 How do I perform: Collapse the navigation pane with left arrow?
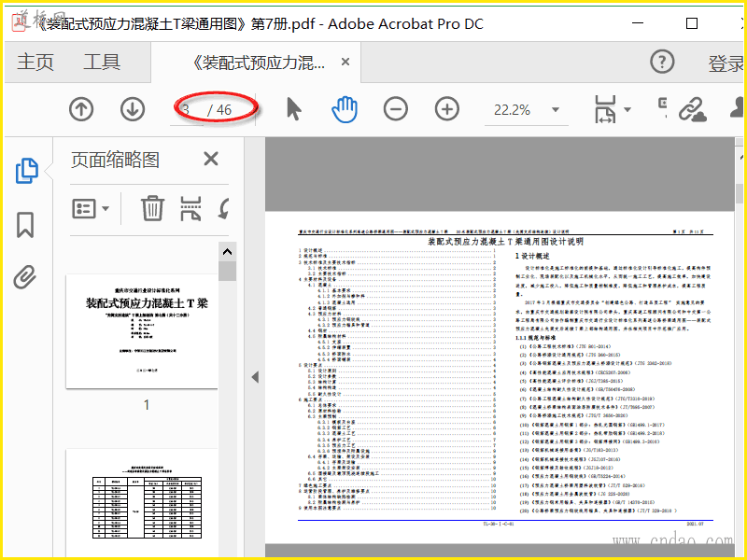[255, 377]
